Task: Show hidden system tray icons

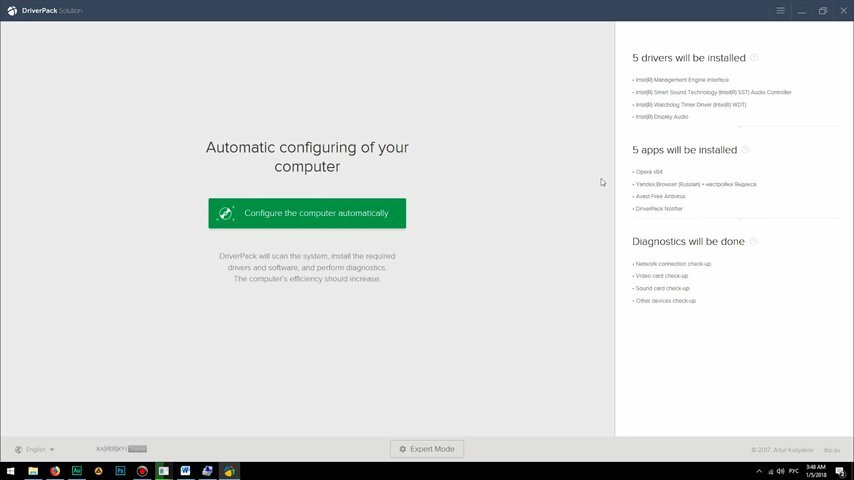Action: point(759,471)
